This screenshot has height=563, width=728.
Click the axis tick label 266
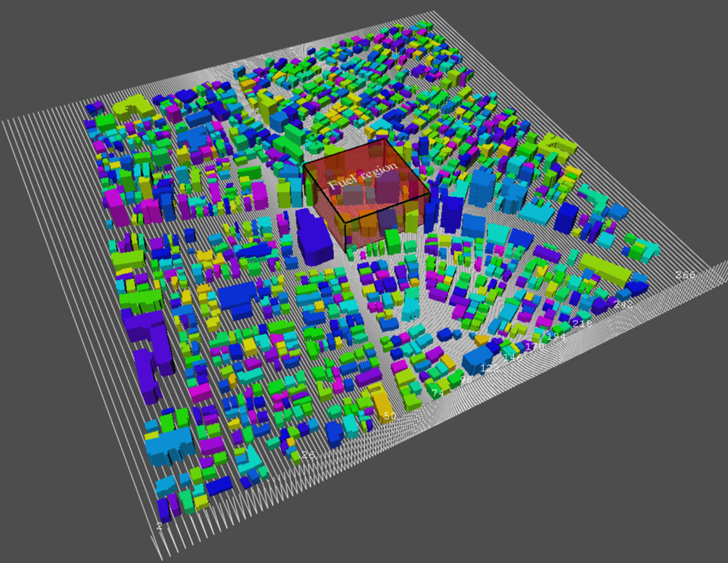pyautogui.click(x=685, y=275)
